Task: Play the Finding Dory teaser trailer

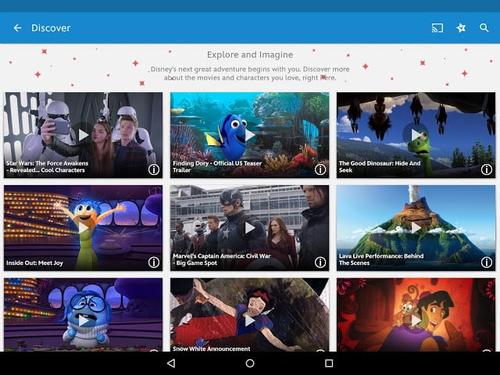Action: 250,135
